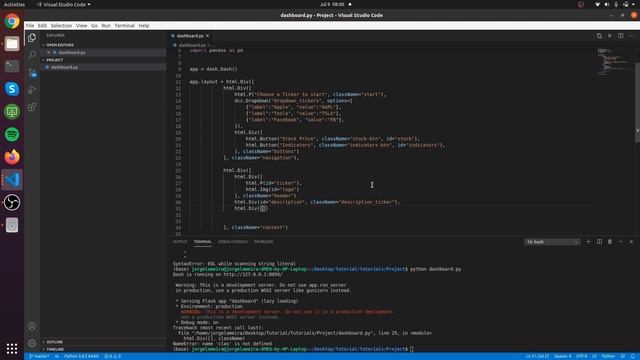Open the Explorer view in activity bar
This screenshot has width=640, height=360.
click(x=32, y=38)
